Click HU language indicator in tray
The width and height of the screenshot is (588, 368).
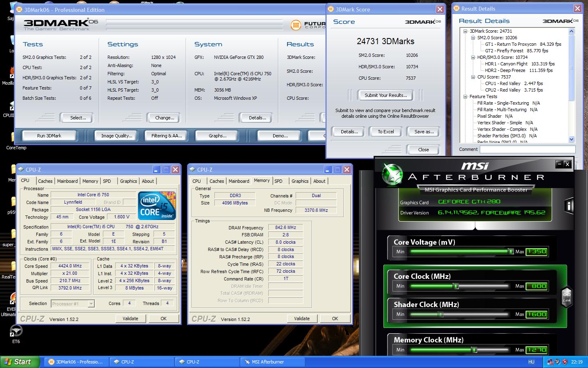[531, 362]
